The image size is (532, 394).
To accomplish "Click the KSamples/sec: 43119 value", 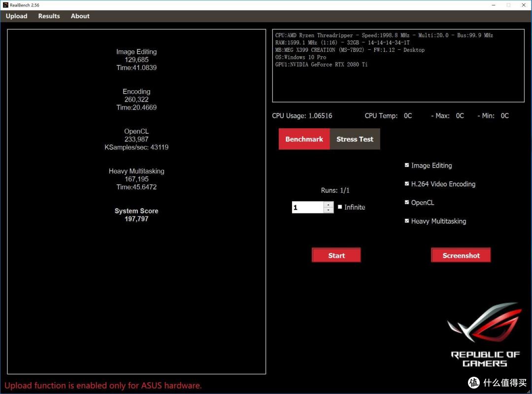I will (x=136, y=147).
